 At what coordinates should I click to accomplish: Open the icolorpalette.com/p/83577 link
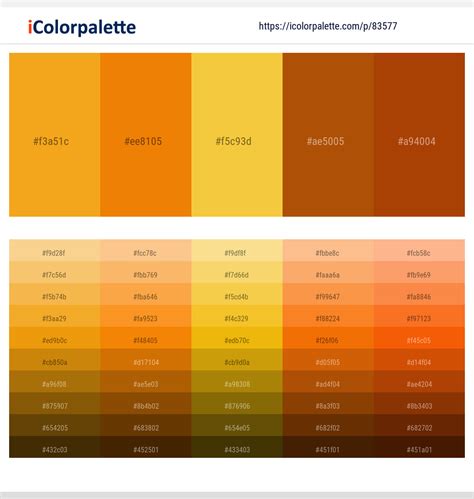[x=328, y=26]
